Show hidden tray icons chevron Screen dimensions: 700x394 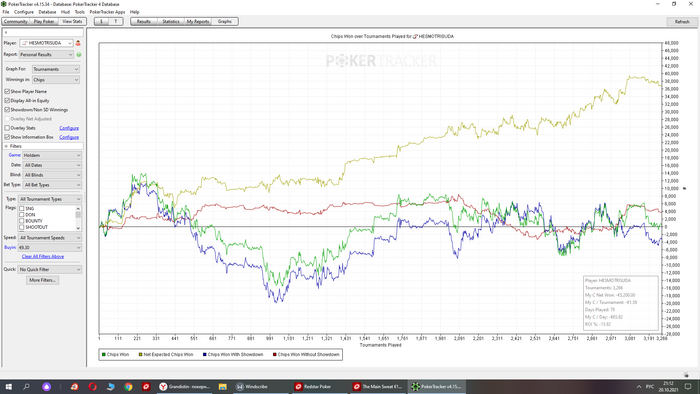(x=639, y=386)
